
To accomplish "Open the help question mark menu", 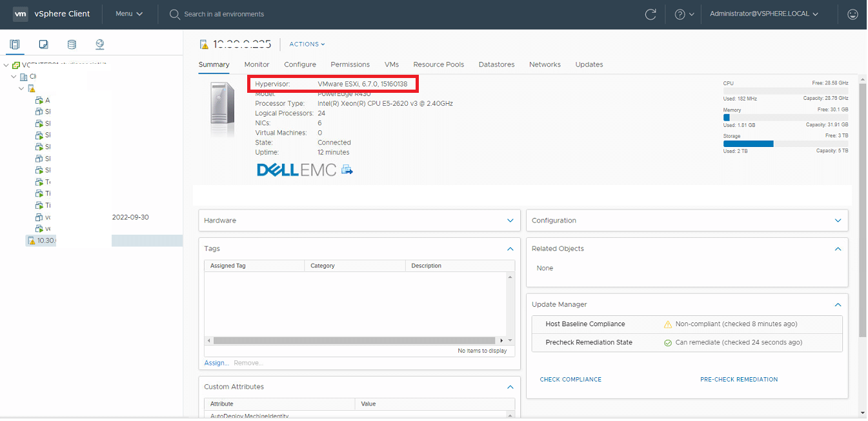I will (684, 14).
